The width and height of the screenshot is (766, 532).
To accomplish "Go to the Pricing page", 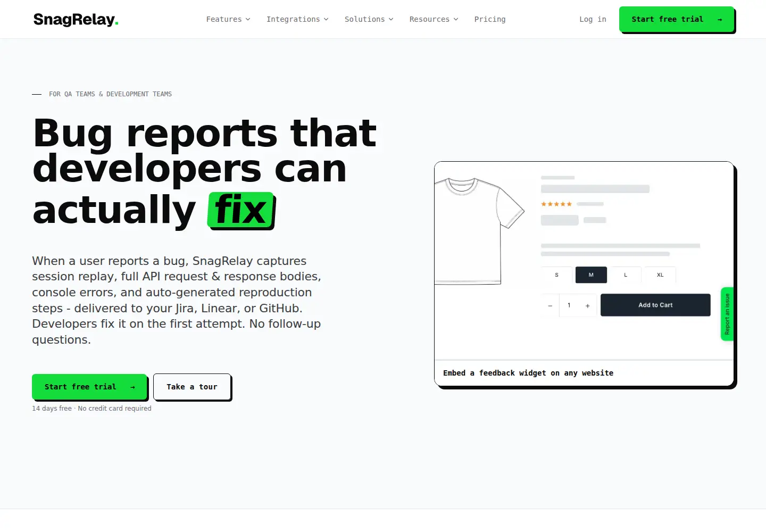I will [x=490, y=19].
